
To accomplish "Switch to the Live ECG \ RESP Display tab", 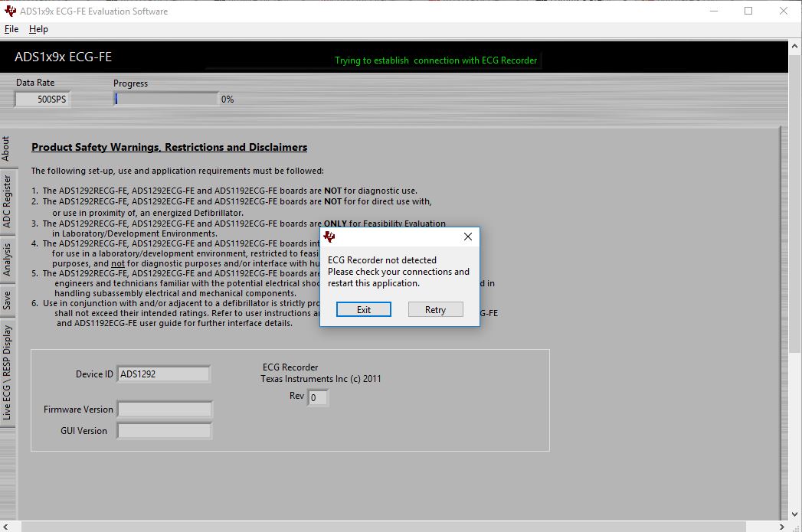I will (x=7, y=373).
